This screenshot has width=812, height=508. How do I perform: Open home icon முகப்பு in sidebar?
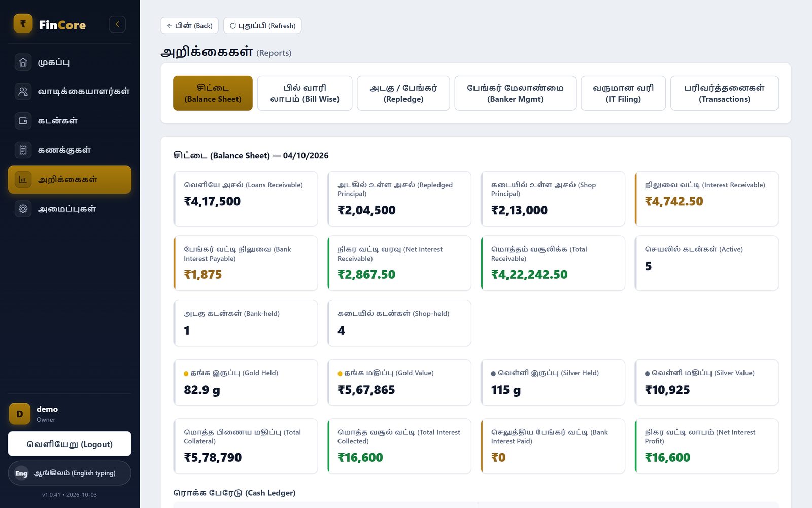23,62
